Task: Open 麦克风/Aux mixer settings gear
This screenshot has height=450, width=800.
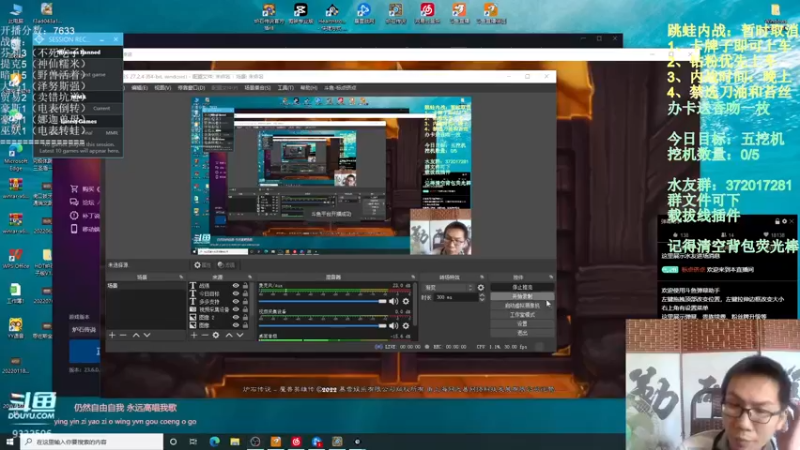Action: (x=406, y=301)
